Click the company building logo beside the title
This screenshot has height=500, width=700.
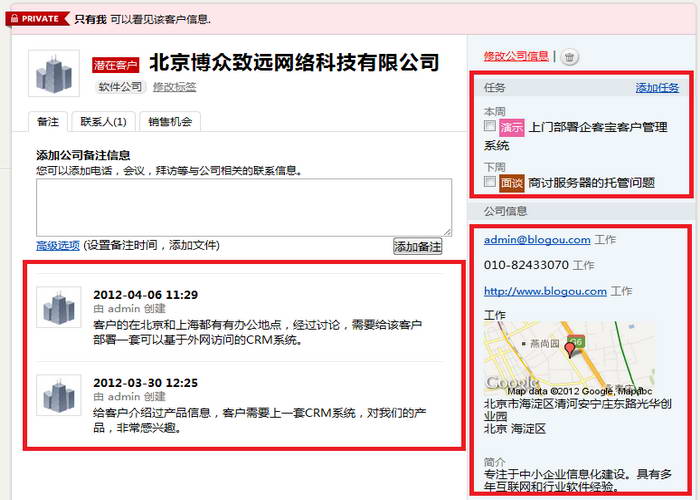[x=54, y=73]
